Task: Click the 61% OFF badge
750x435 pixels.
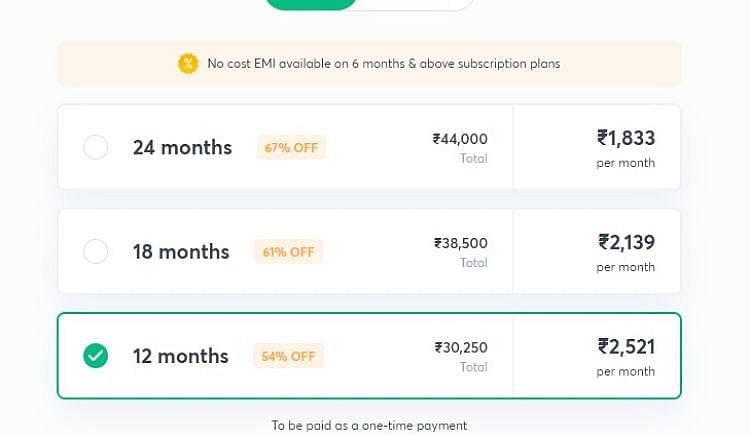Action: (x=288, y=252)
